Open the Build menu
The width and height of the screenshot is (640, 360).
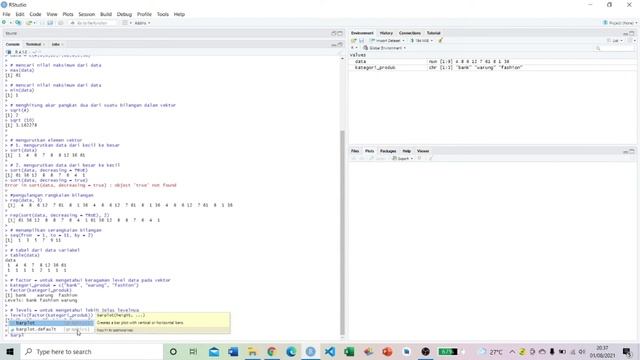pyautogui.click(x=106, y=14)
